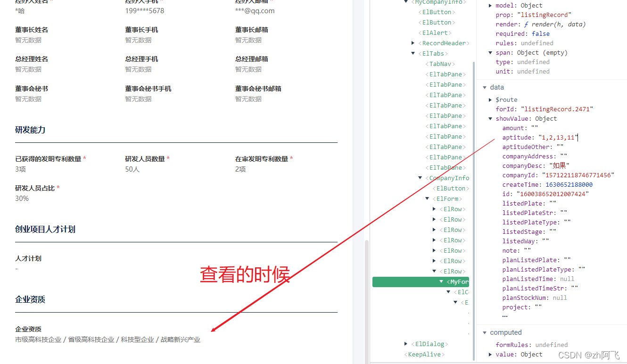Expand the ElDialog node arrow
This screenshot has width=627, height=364.
(x=406, y=344)
